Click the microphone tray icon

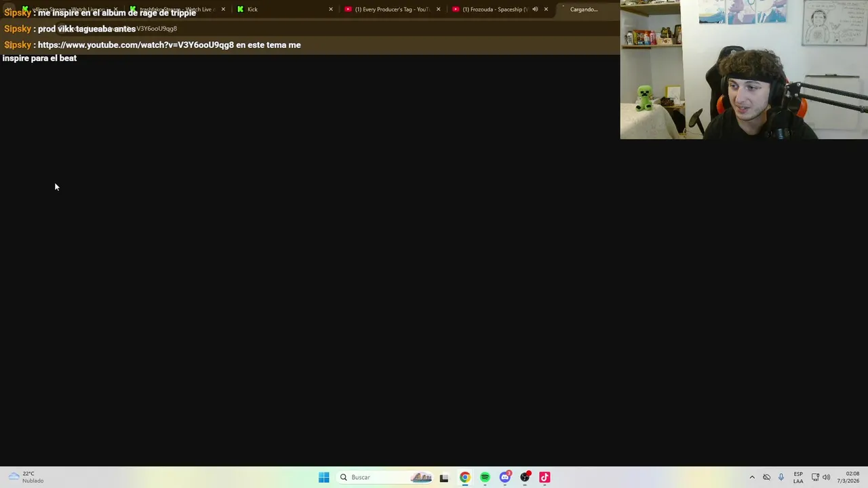click(x=781, y=477)
